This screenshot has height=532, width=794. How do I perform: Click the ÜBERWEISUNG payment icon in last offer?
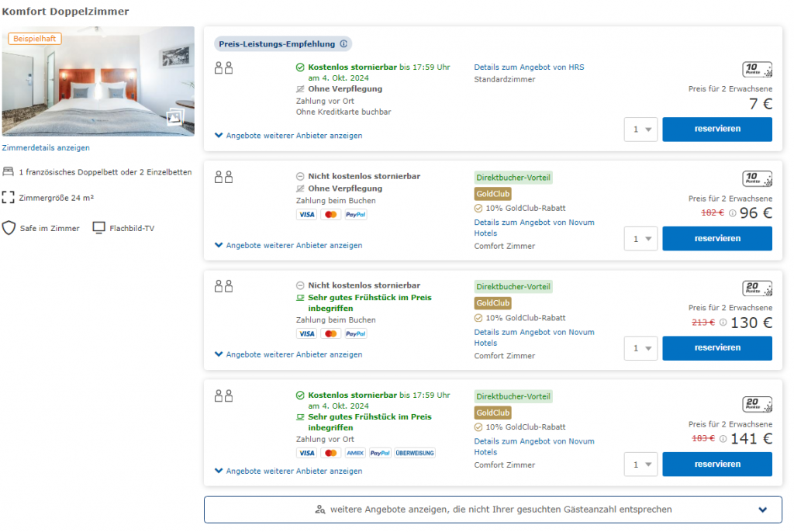coord(415,453)
